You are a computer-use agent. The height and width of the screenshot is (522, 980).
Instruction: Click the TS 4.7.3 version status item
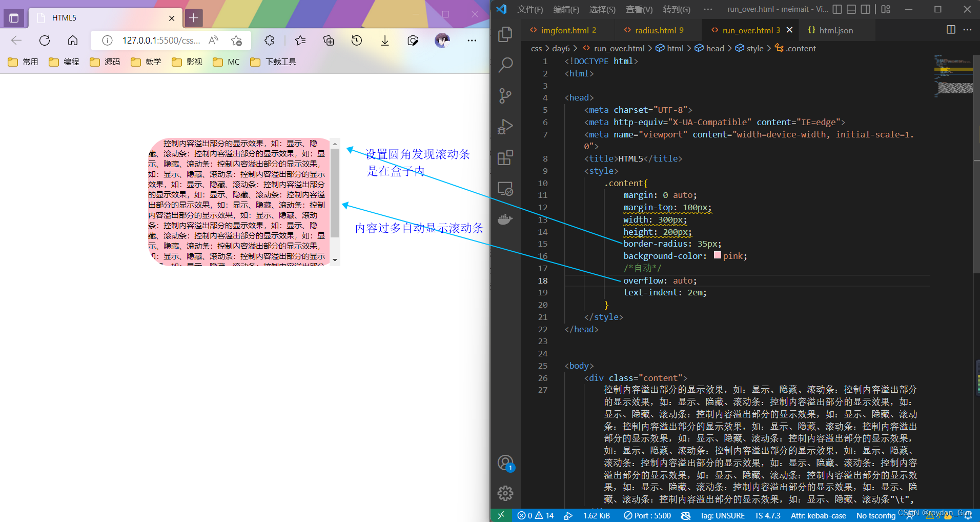tap(767, 515)
